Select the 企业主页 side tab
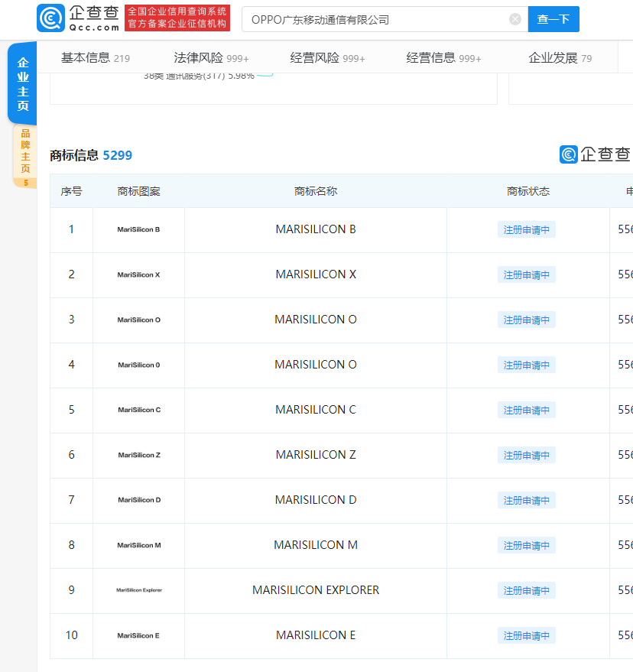This screenshot has width=633, height=672. coord(23,84)
